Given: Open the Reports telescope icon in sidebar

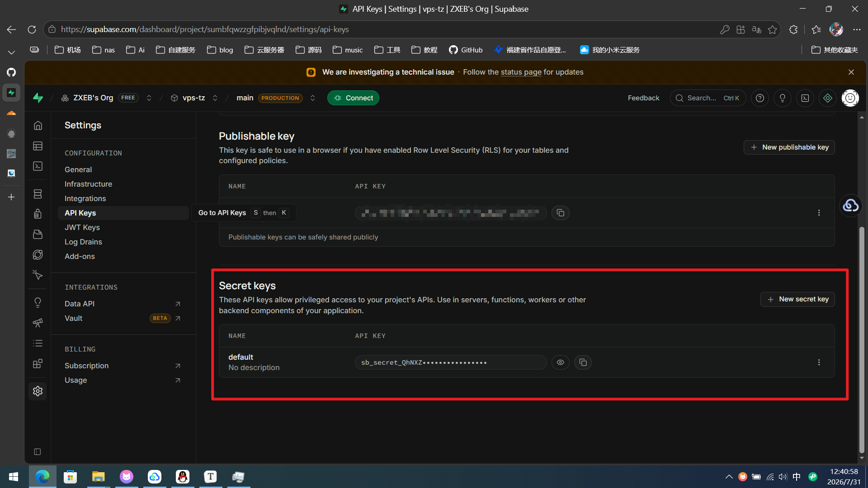Looking at the screenshot, I should coord(38,323).
